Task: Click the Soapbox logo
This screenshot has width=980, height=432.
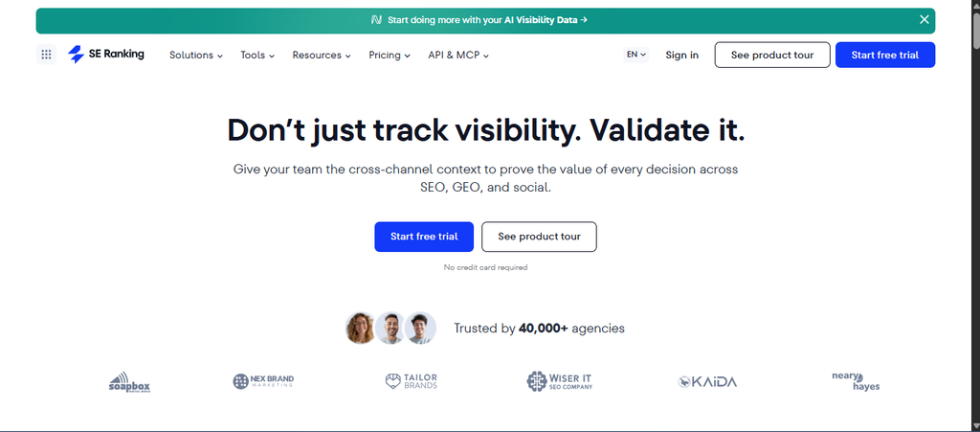Action: pyautogui.click(x=129, y=381)
